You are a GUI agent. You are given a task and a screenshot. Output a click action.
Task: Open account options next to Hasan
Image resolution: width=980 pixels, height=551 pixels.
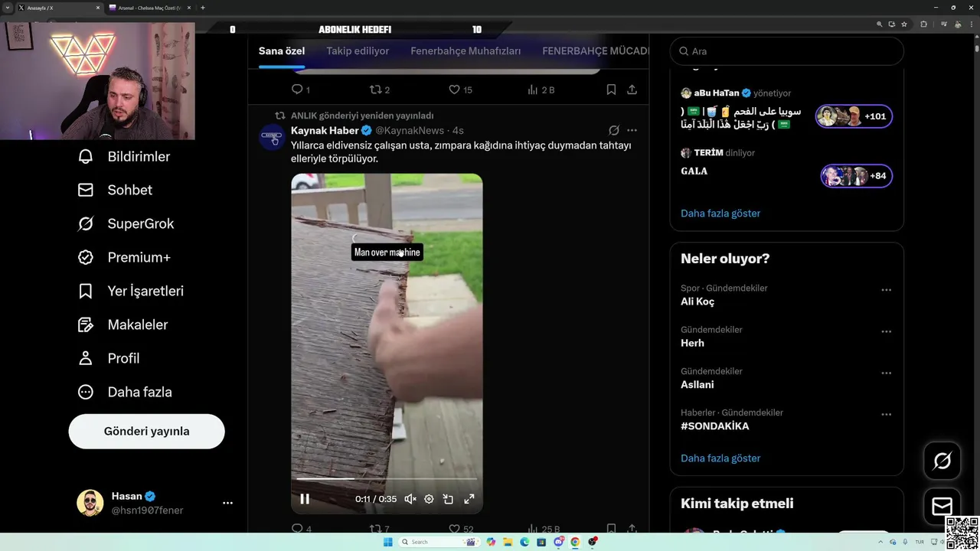(227, 503)
